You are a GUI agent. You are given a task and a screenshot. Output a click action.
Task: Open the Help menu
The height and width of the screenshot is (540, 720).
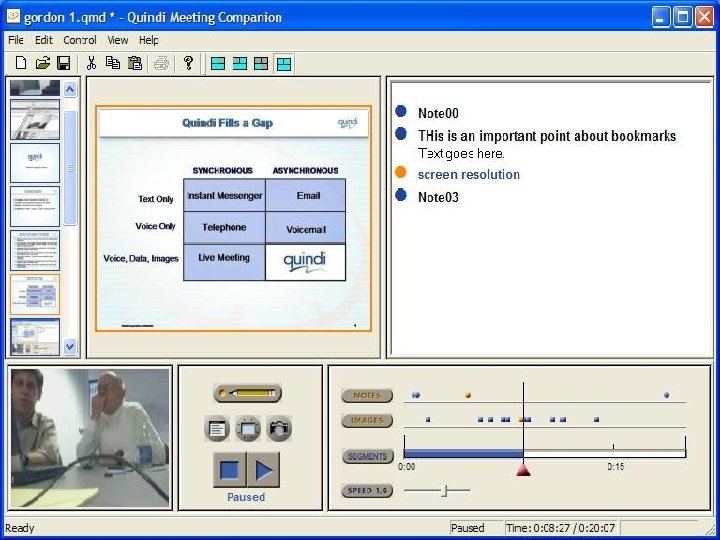pos(149,40)
